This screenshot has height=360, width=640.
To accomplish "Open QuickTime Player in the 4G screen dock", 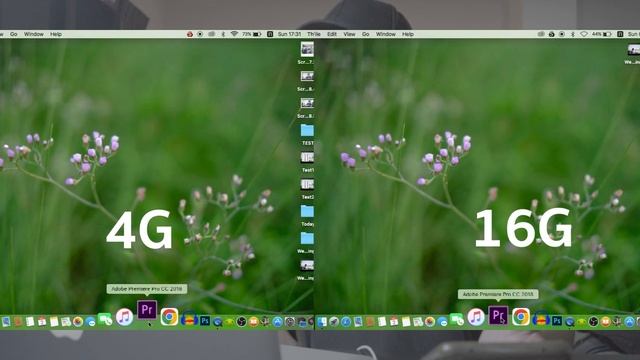I will [x=218, y=322].
